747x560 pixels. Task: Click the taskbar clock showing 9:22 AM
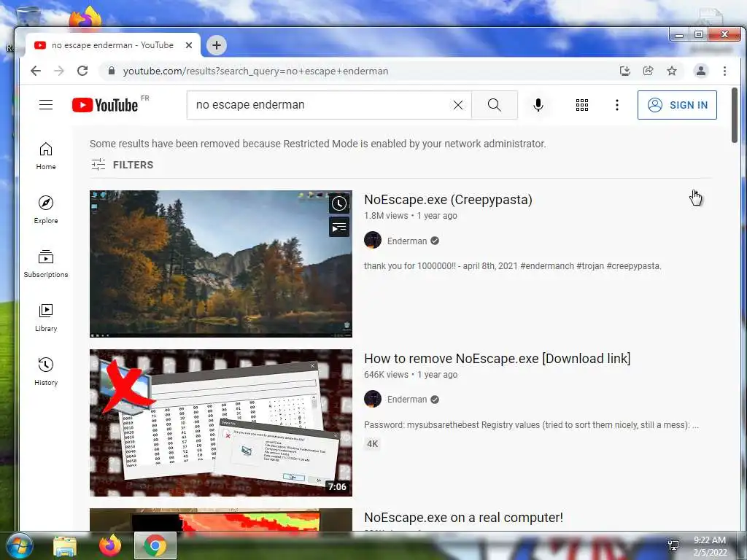709,545
